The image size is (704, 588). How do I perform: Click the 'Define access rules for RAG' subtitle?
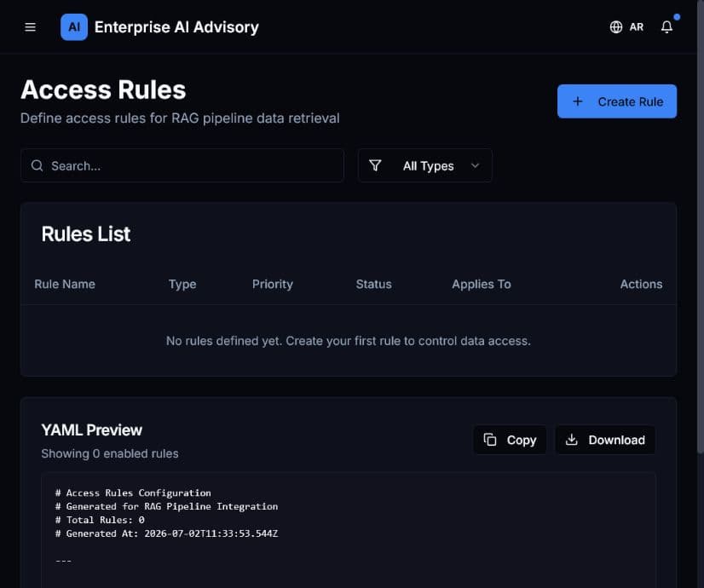[x=180, y=118]
